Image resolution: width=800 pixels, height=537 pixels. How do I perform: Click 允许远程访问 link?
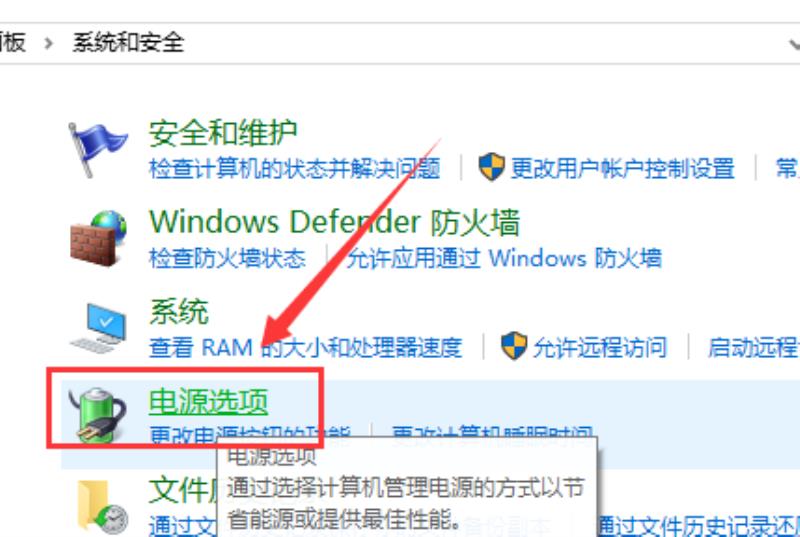599,347
